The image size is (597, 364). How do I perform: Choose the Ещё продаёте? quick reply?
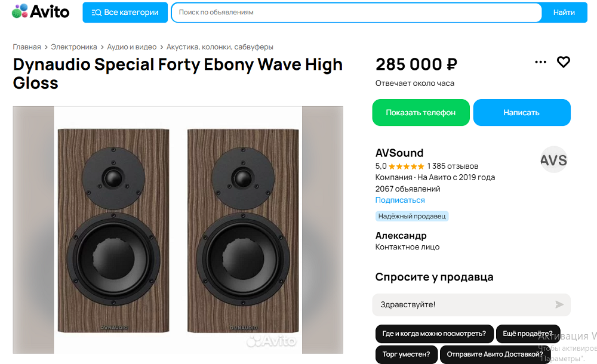point(528,334)
